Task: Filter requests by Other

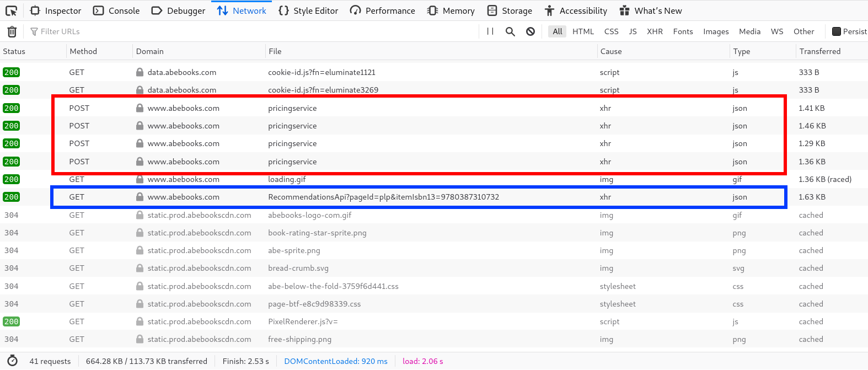Action: [804, 31]
